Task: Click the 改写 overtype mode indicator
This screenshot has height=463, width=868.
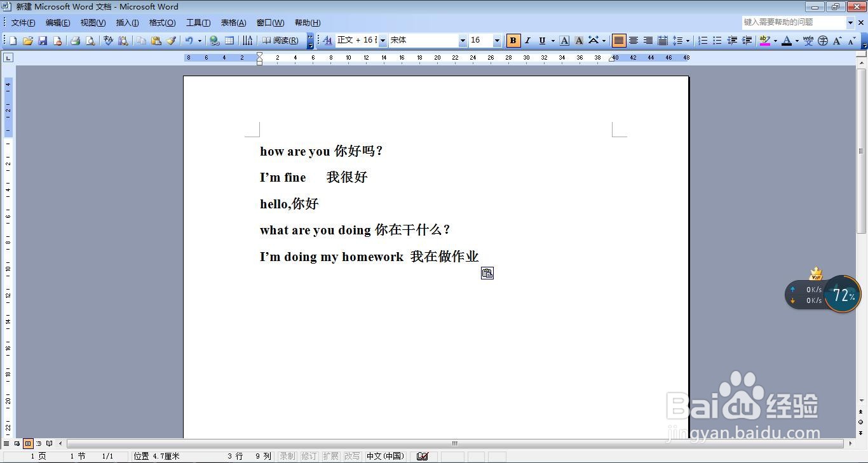Action: 352,456
